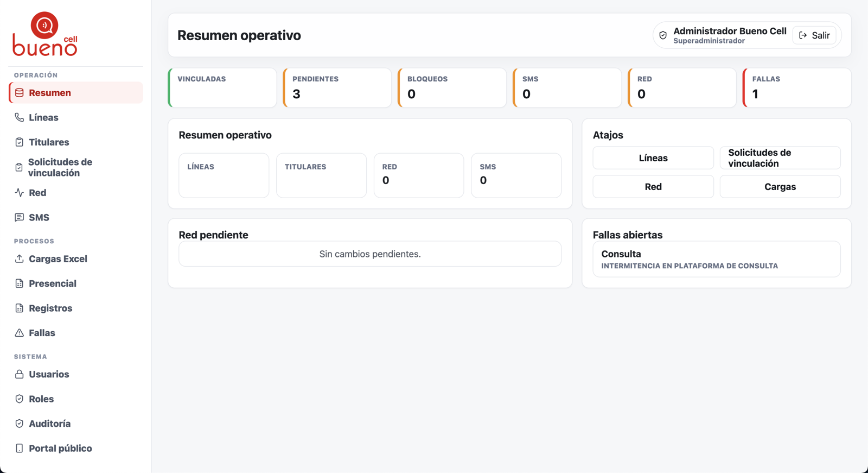
Task: Click the clipboard icon beside Titulares
Action: click(x=20, y=142)
